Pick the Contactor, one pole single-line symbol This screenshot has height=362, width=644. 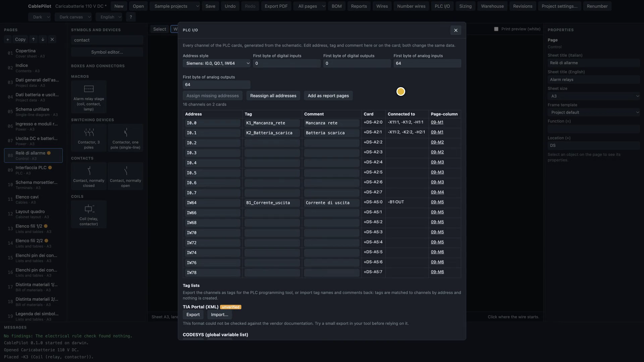[125, 138]
